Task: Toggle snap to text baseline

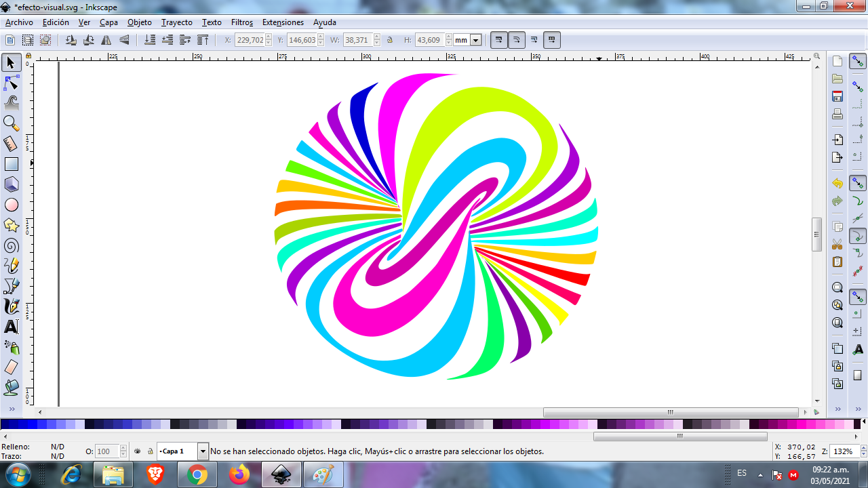Action: point(858,349)
